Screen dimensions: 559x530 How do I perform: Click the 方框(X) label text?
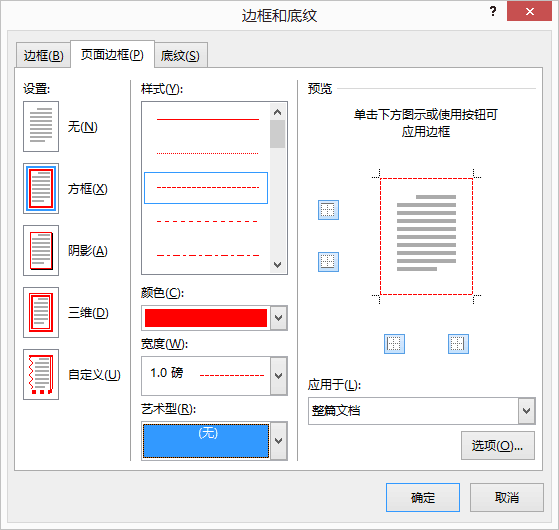pos(88,189)
